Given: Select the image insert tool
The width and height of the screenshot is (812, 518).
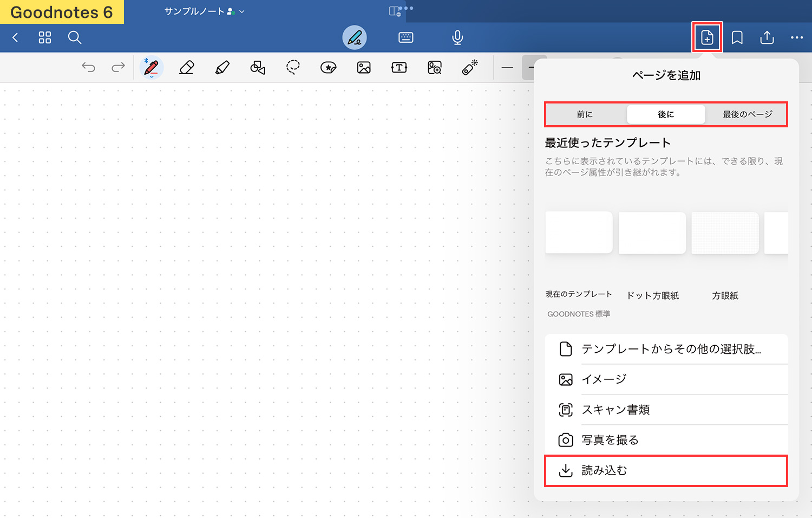Looking at the screenshot, I should tap(364, 68).
